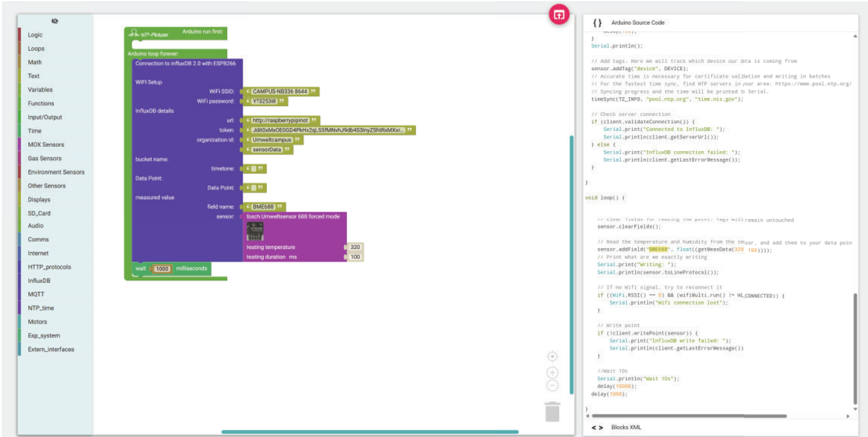Click the red floating action button
Screen dimensions: 868x437
coord(559,14)
